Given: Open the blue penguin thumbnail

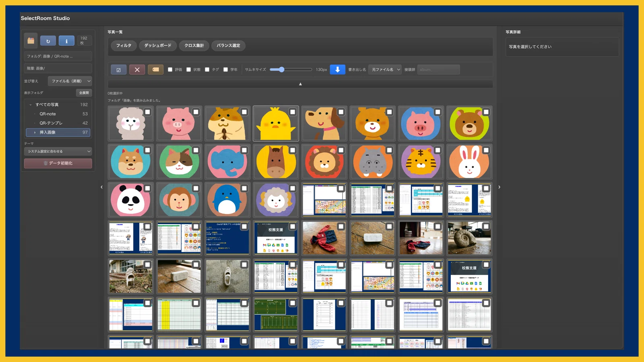Looking at the screenshot, I should (227, 200).
